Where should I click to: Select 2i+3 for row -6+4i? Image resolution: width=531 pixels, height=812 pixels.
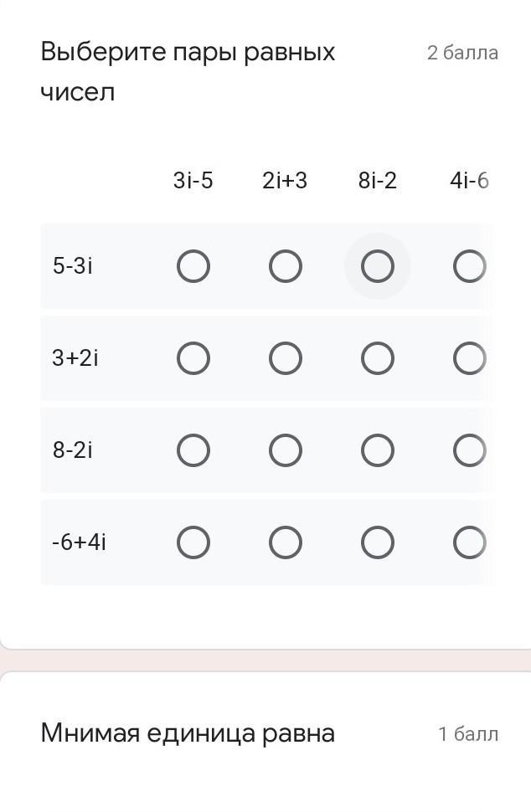286,543
